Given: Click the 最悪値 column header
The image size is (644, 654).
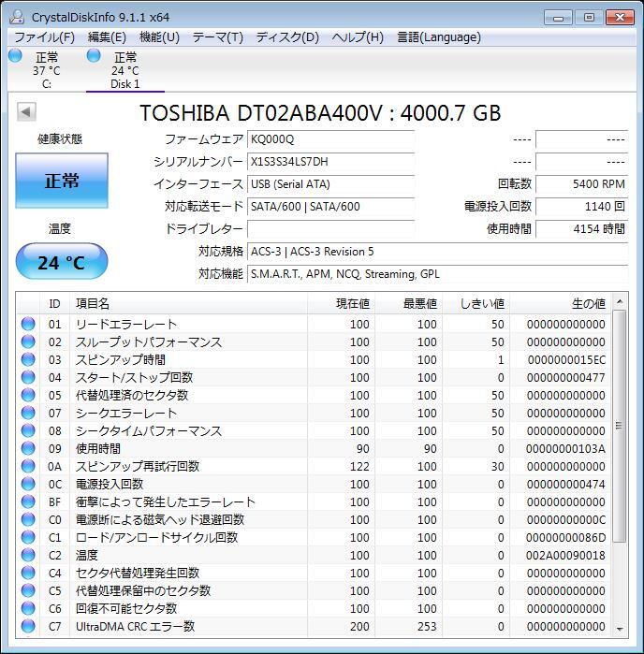Looking at the screenshot, I should coord(409,304).
